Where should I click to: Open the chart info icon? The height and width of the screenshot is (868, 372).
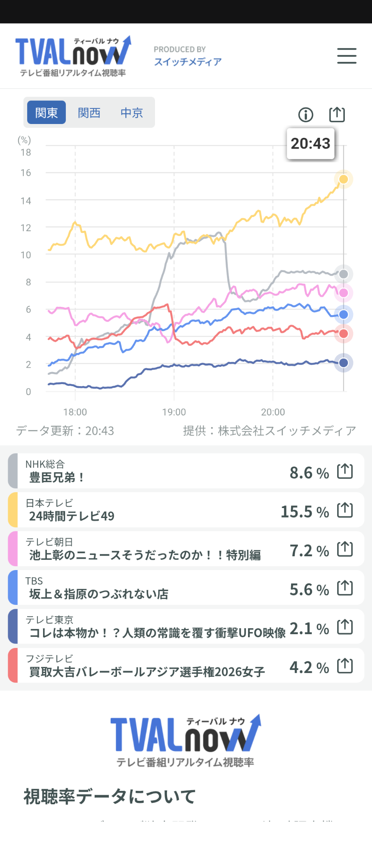(x=306, y=115)
